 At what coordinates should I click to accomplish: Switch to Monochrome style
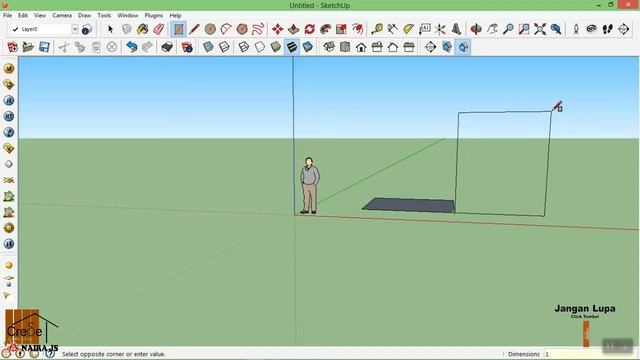308,47
